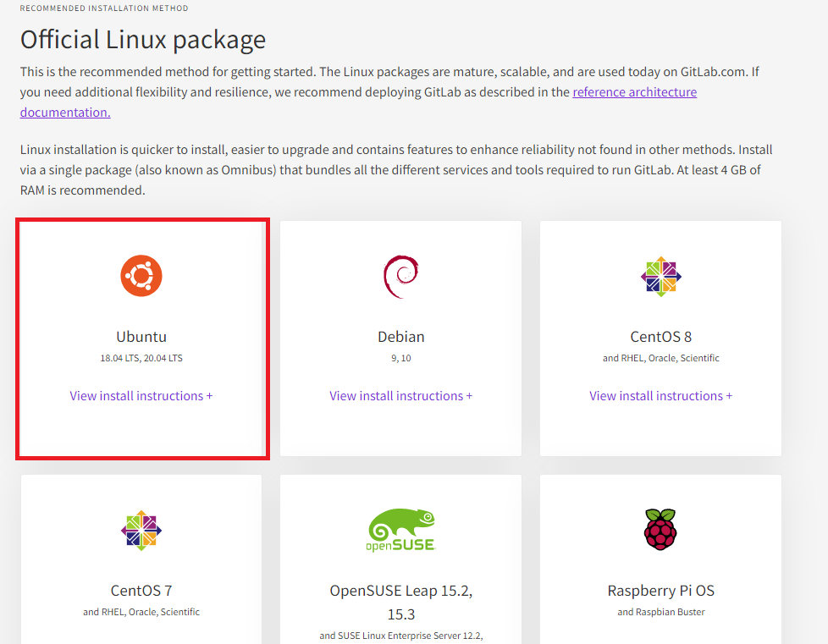Click 'and Raspbian Buster' subtitle
Image resolution: width=828 pixels, height=644 pixels.
tap(660, 613)
